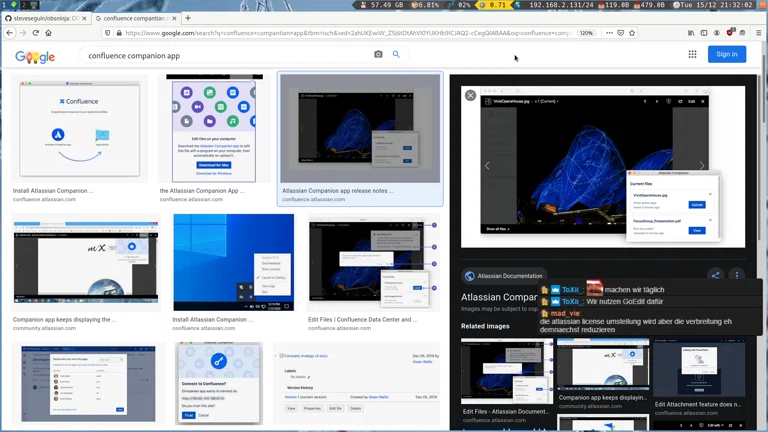Screen dimensions: 768x432
Task: Bookmark this page with the star icon
Action: [632, 33]
